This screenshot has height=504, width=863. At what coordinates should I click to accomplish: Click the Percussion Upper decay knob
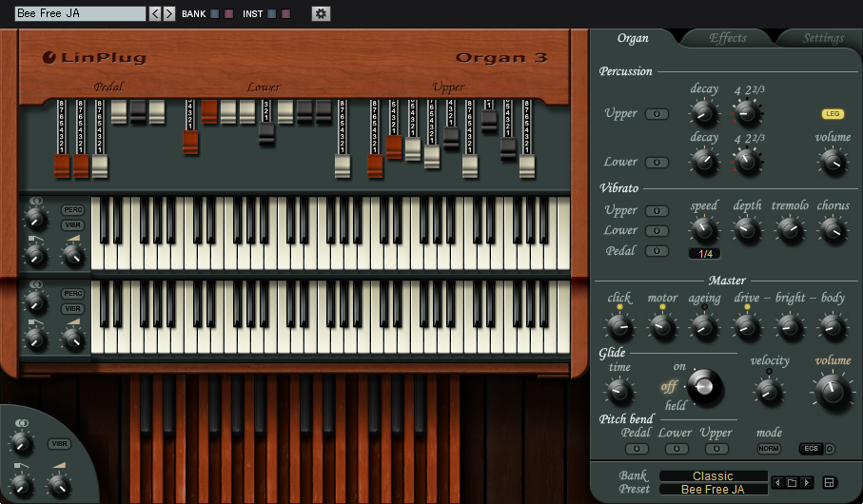tap(704, 113)
